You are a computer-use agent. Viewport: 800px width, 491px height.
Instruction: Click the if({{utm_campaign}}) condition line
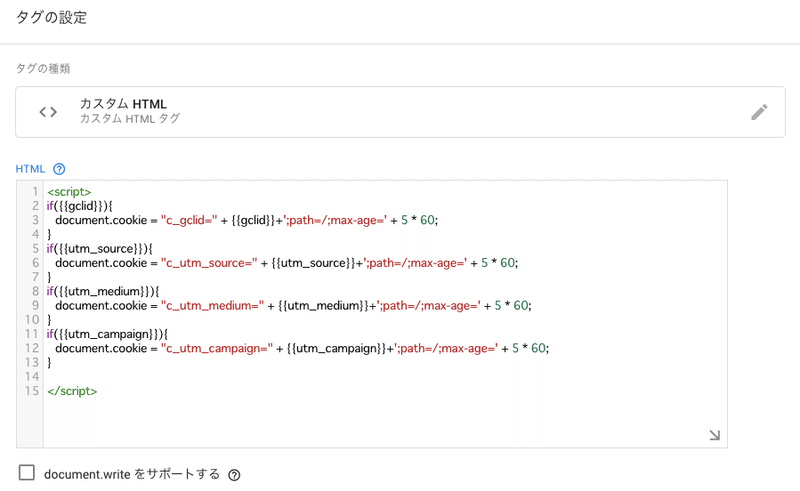[107, 334]
